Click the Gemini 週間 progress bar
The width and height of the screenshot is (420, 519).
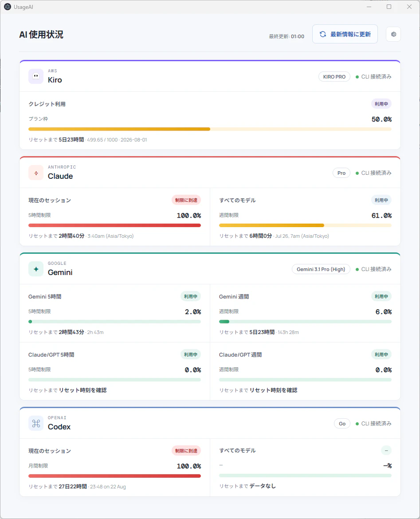305,322
